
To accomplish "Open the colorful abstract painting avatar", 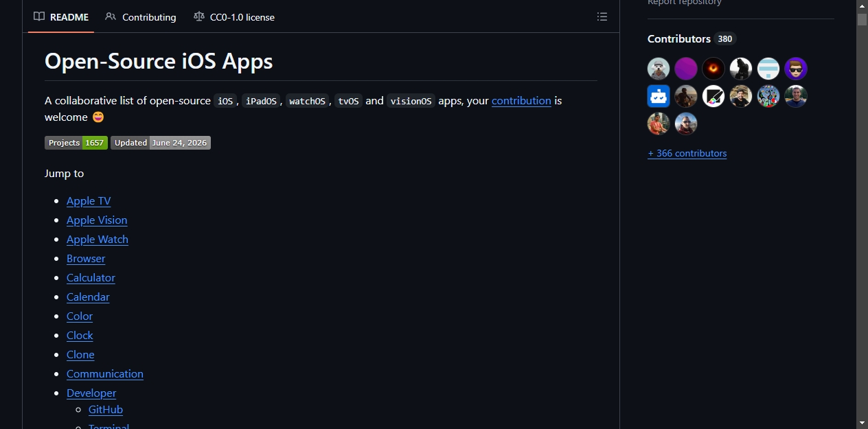I will pyautogui.click(x=768, y=96).
